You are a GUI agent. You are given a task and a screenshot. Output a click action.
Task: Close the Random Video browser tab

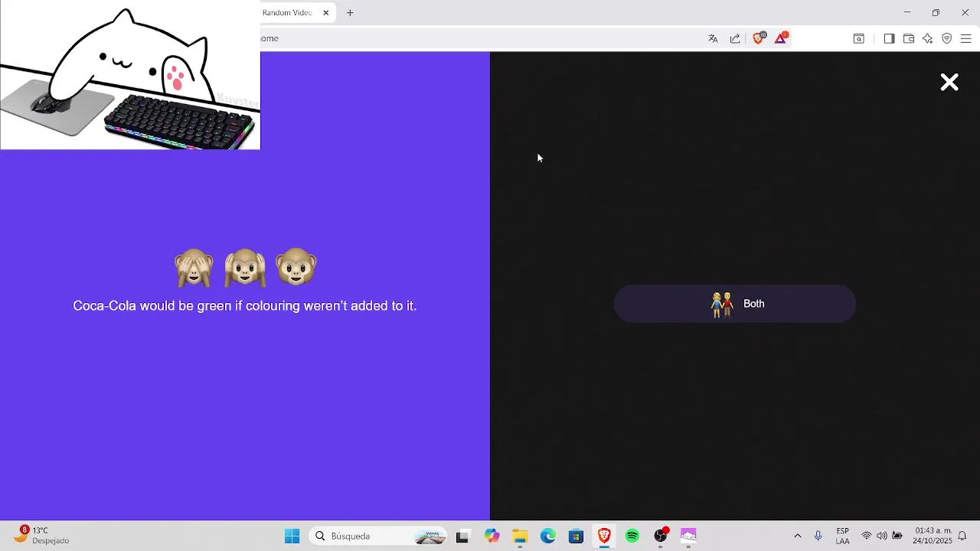(325, 13)
